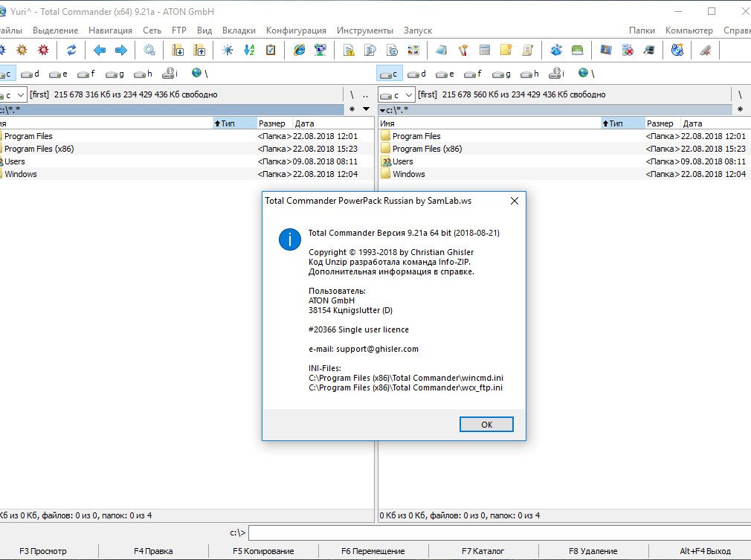Click the blue refresh arrows icon

[x=71, y=50]
